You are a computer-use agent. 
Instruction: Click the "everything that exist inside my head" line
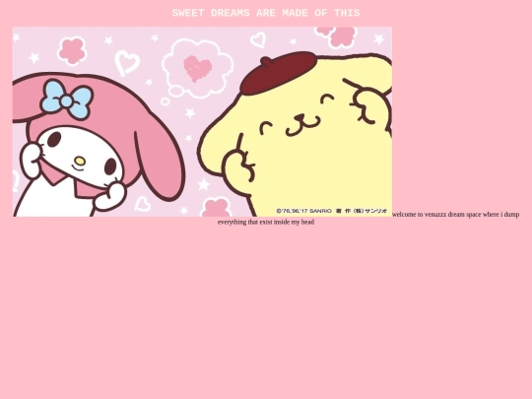click(266, 222)
